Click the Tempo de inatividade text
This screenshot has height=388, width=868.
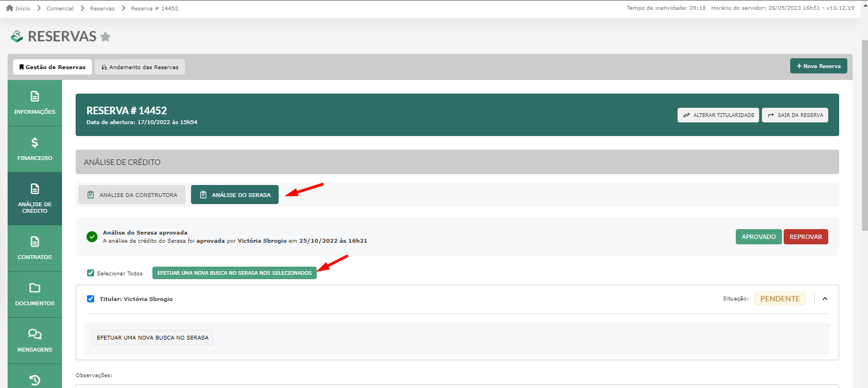(666, 8)
